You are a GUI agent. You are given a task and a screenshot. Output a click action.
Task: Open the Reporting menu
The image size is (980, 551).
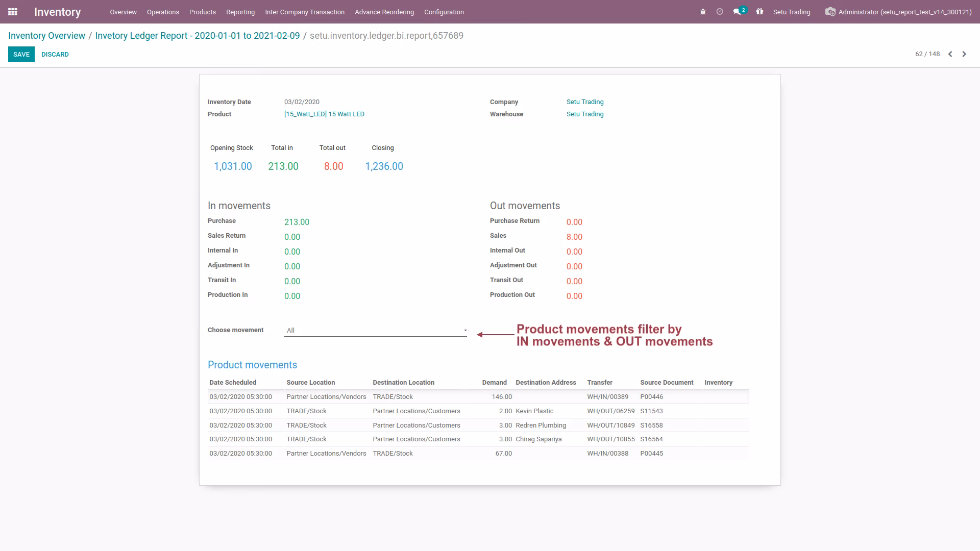point(240,12)
